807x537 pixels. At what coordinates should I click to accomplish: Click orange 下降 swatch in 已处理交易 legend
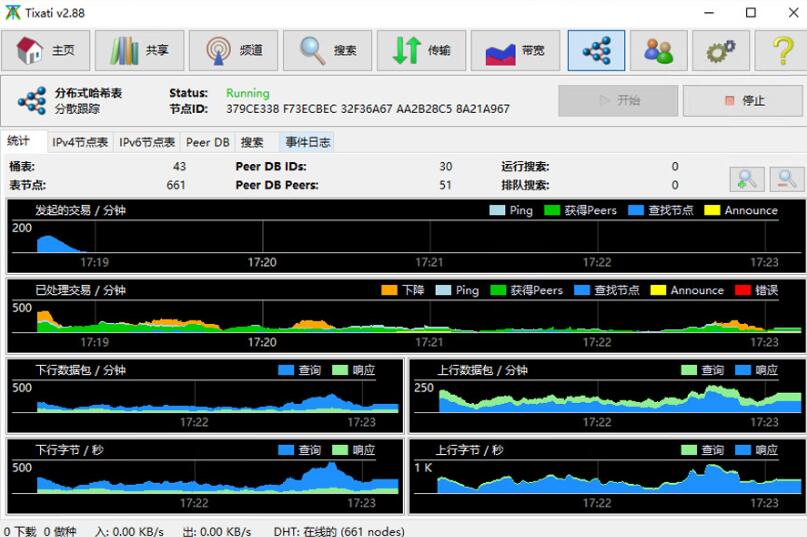click(x=390, y=290)
